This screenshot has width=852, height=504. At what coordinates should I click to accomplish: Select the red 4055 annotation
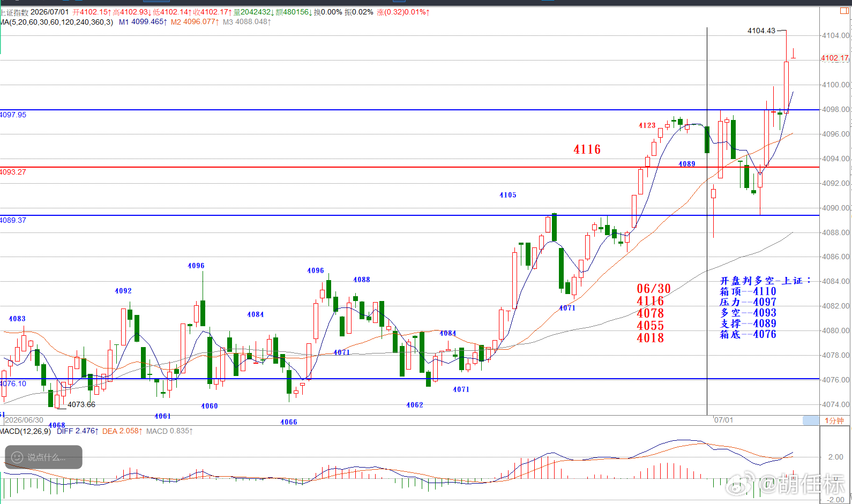click(651, 326)
